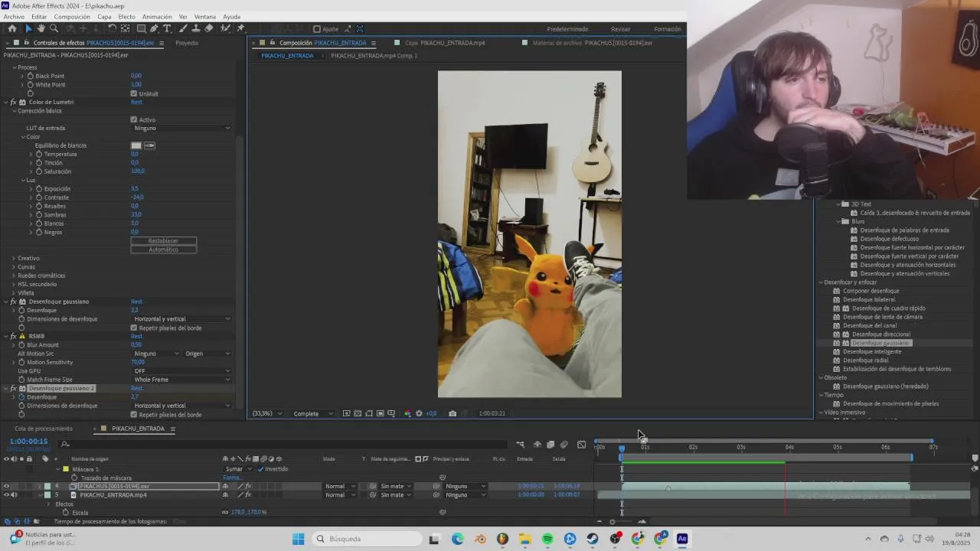Toggle the motion blur enable icon in timeline
This screenshot has width=980, height=551.
(564, 444)
